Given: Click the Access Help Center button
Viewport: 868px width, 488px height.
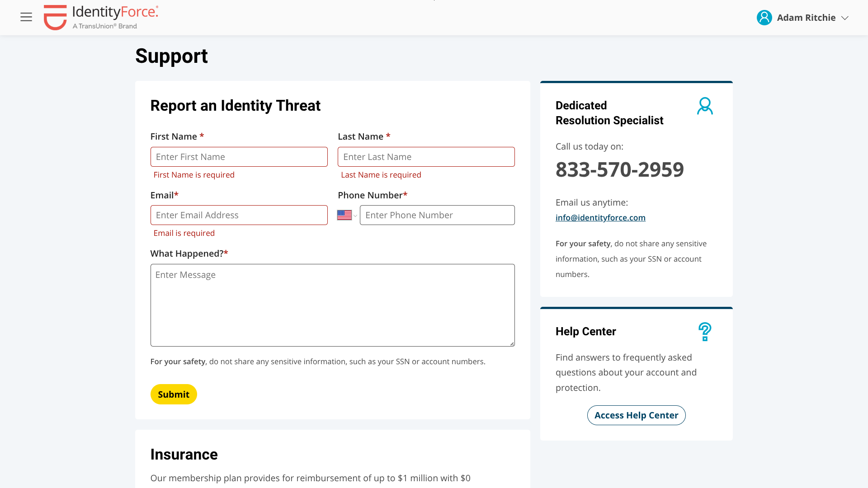Looking at the screenshot, I should pyautogui.click(x=636, y=415).
